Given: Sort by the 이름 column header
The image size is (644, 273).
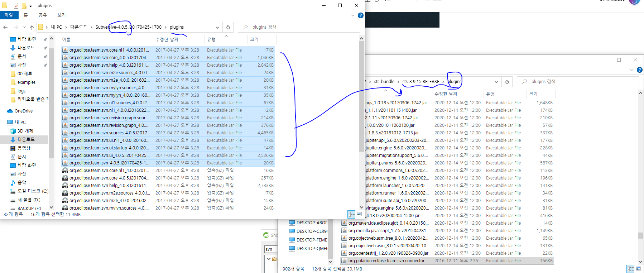Looking at the screenshot, I should click(66, 39).
